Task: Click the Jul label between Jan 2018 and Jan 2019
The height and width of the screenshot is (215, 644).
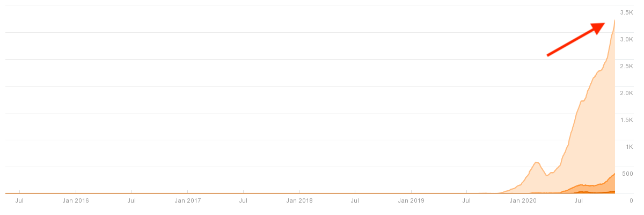Action: click(355, 200)
